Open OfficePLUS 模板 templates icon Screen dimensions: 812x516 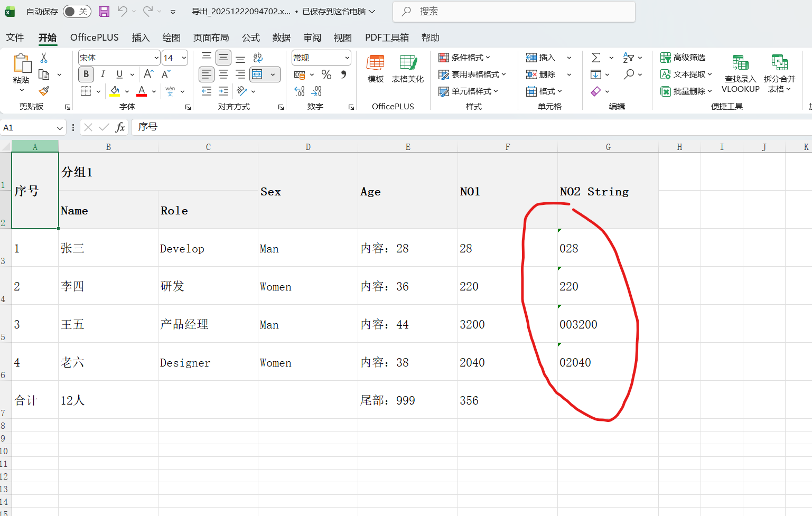[376, 69]
